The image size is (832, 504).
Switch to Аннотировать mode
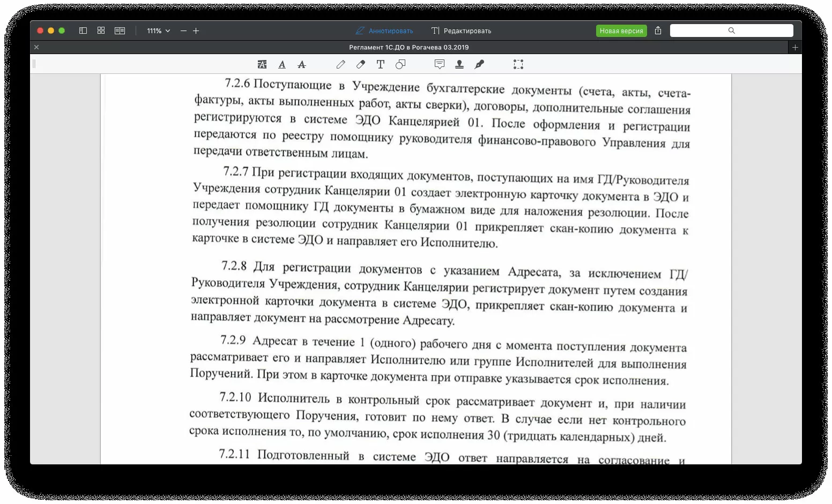(x=384, y=31)
